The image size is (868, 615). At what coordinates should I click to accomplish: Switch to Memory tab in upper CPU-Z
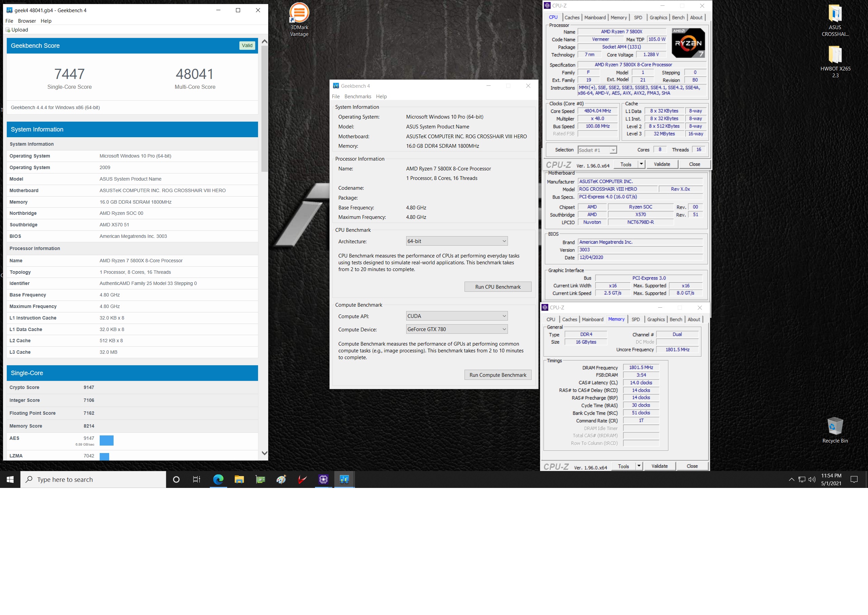click(619, 17)
